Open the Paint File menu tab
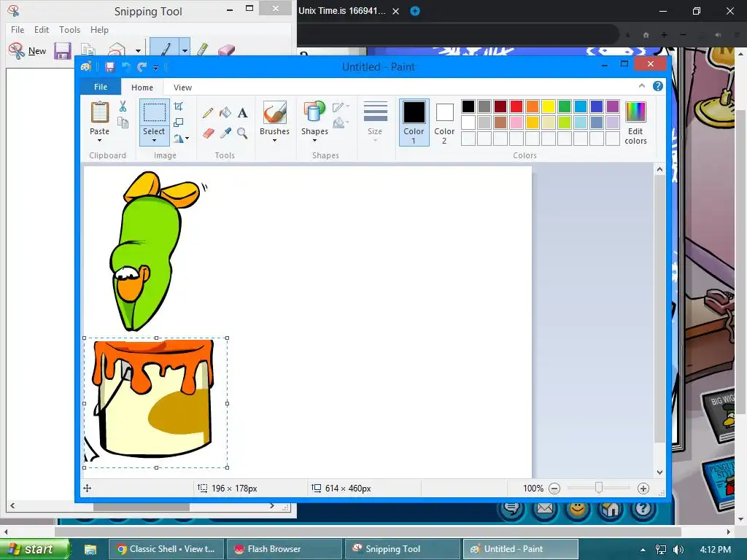Screen dimensions: 747x560 click(x=101, y=87)
